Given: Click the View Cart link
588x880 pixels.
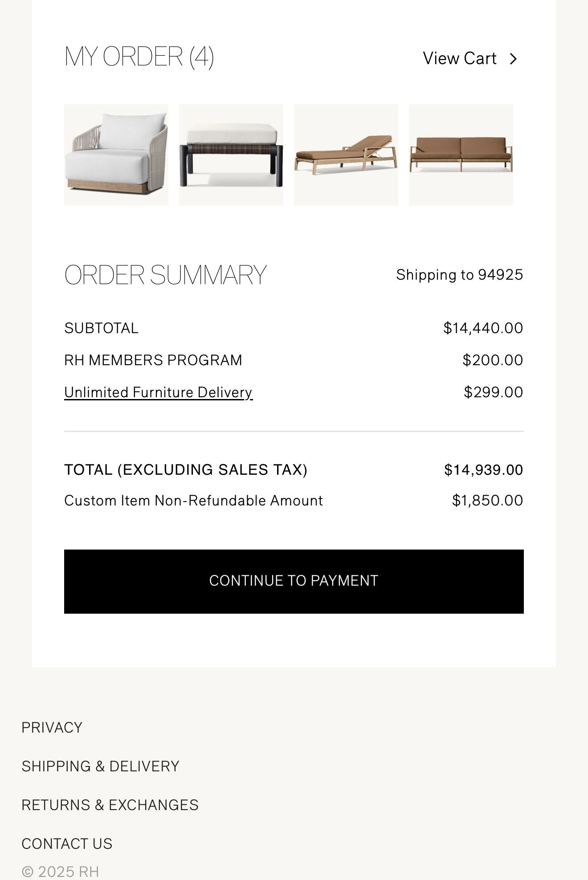Looking at the screenshot, I should (x=461, y=58).
